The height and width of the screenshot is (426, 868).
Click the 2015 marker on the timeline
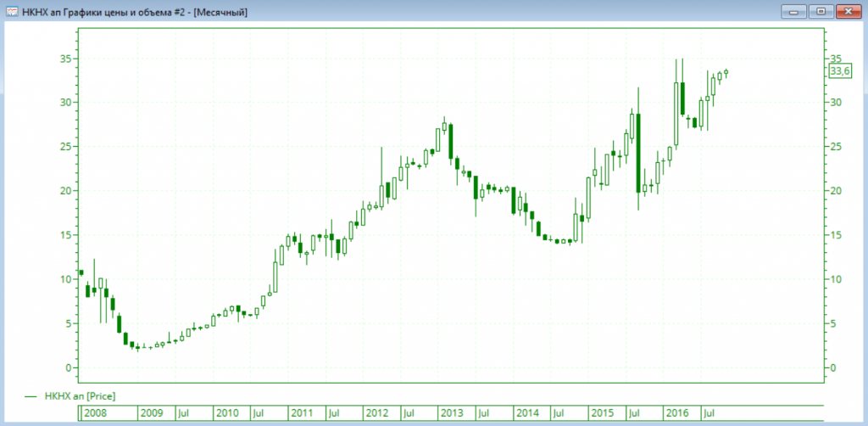602,413
